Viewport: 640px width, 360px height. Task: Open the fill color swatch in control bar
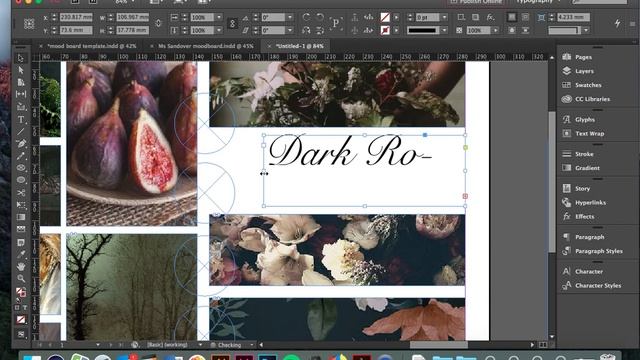pyautogui.click(x=385, y=17)
